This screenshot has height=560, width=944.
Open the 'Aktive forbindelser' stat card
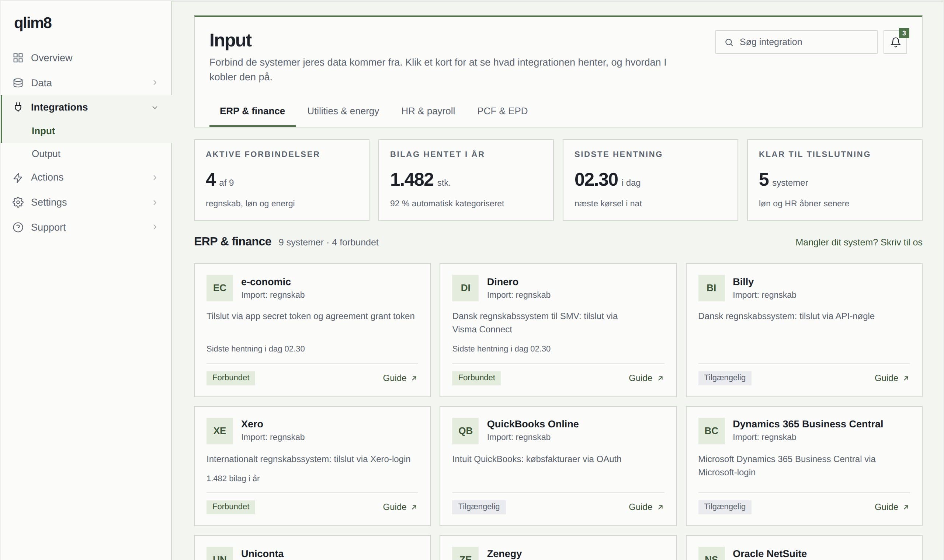click(x=281, y=180)
